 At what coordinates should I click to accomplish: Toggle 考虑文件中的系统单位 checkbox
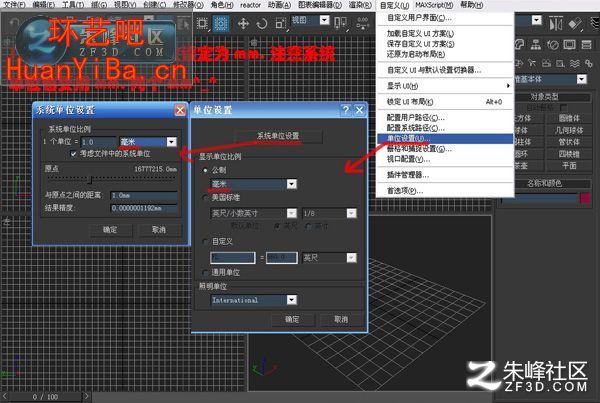pos(73,154)
